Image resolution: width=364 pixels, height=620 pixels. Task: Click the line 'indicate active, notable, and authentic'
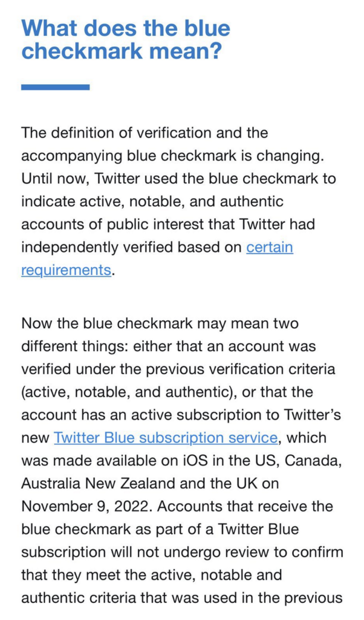pyautogui.click(x=152, y=201)
